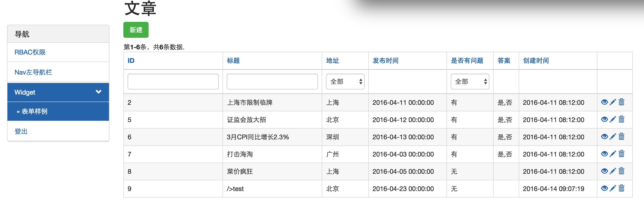Sort table by 发布时间 column
The height and width of the screenshot is (205, 644).
[386, 61]
